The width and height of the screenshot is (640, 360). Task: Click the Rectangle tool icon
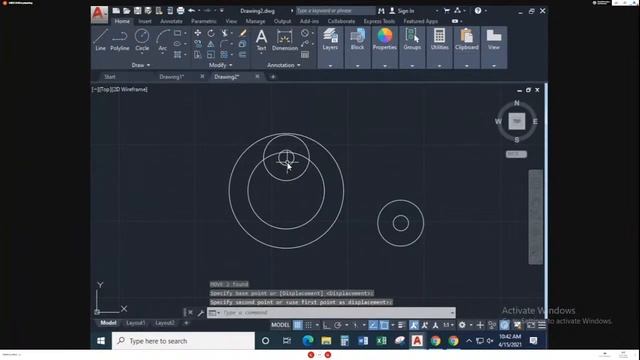point(178,33)
